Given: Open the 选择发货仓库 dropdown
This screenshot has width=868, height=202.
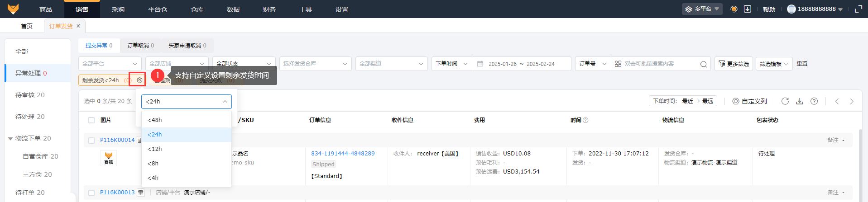Looking at the screenshot, I should (316, 64).
